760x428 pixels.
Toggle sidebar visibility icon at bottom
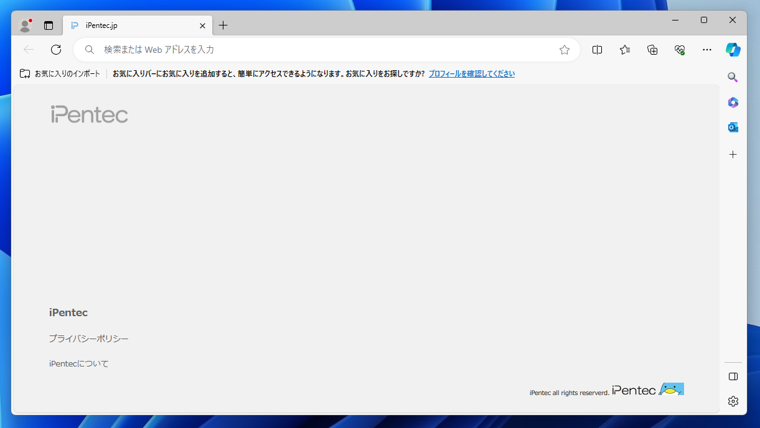pyautogui.click(x=733, y=377)
